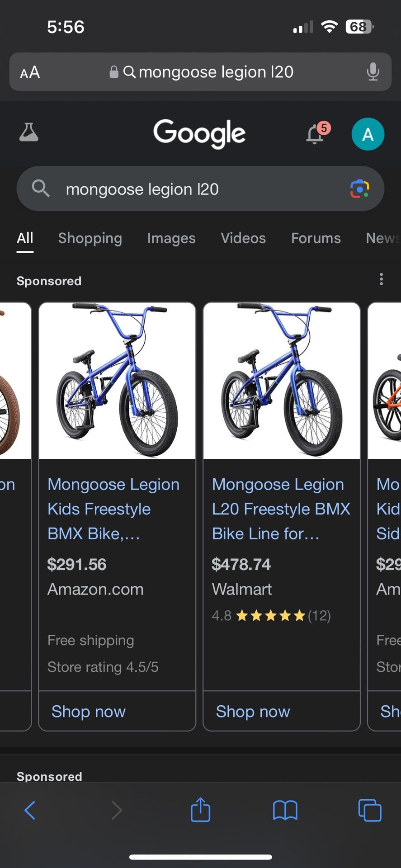Open the Sponsored section options menu
This screenshot has width=401, height=868.
coord(381,279)
